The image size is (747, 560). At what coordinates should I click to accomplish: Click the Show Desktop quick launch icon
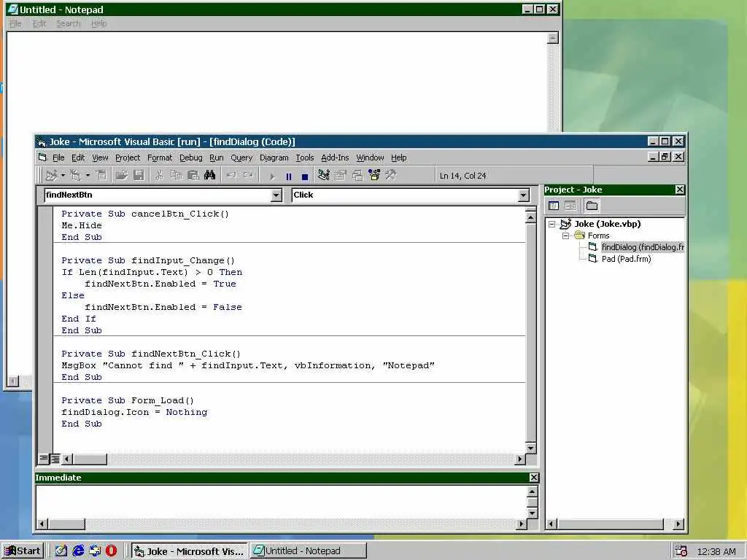[x=61, y=551]
